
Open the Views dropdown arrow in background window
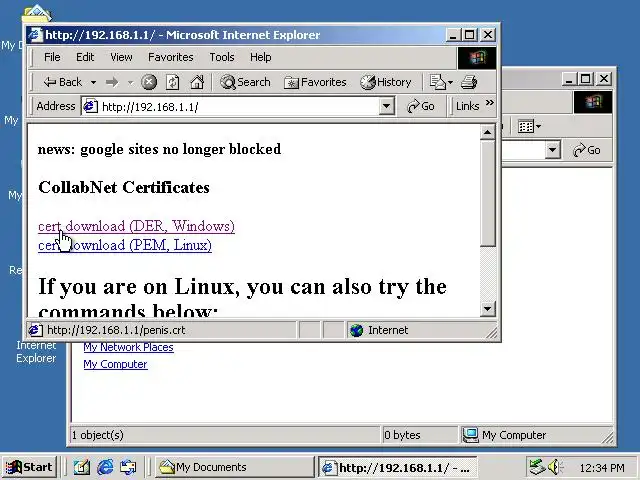538,127
